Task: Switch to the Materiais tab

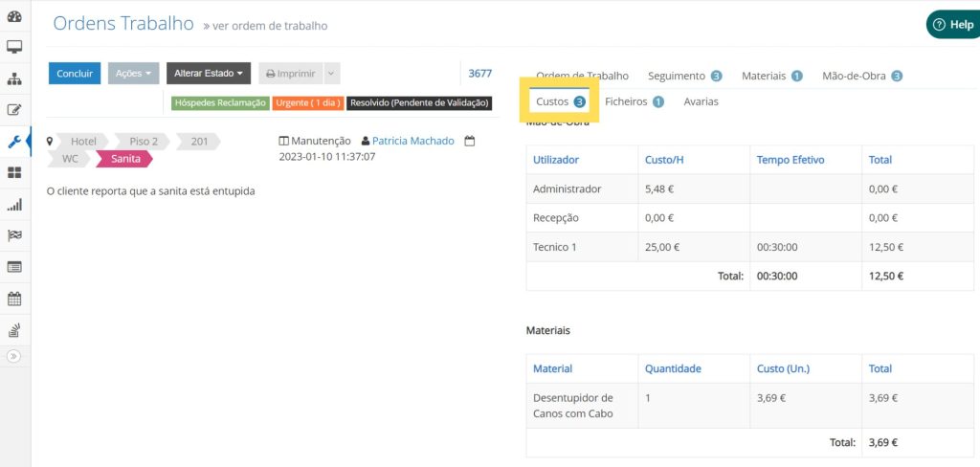Action: (x=770, y=76)
